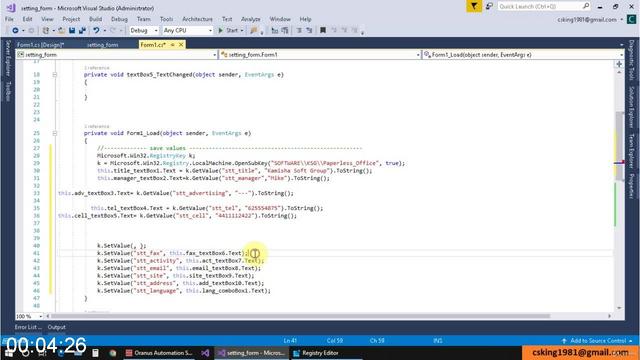Collapse the textBox5_TextChanged method outline

(55, 75)
